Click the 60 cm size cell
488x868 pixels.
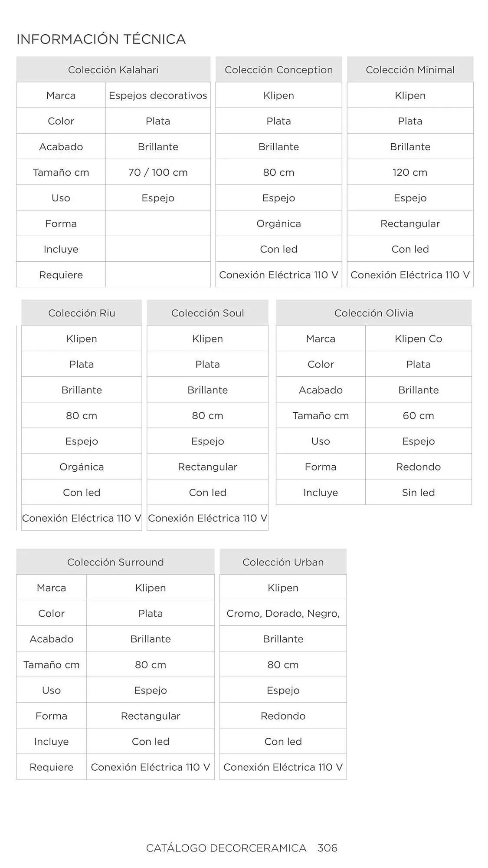coord(418,416)
